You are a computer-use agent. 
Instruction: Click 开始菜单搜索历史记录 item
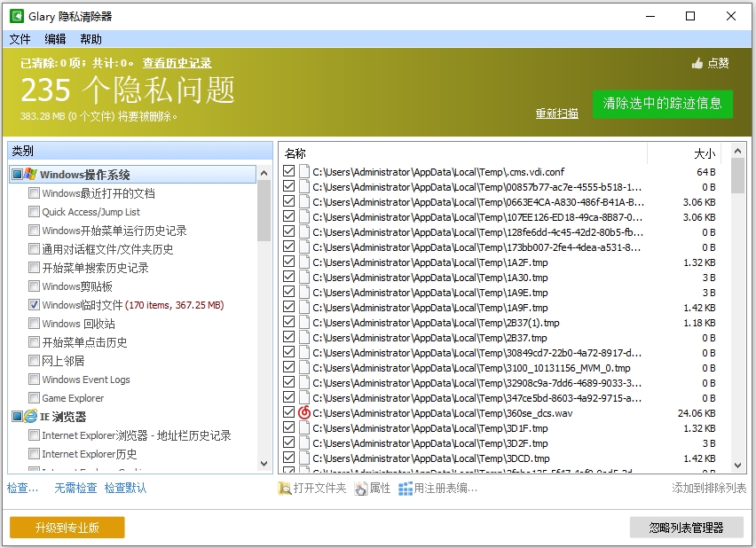point(96,268)
